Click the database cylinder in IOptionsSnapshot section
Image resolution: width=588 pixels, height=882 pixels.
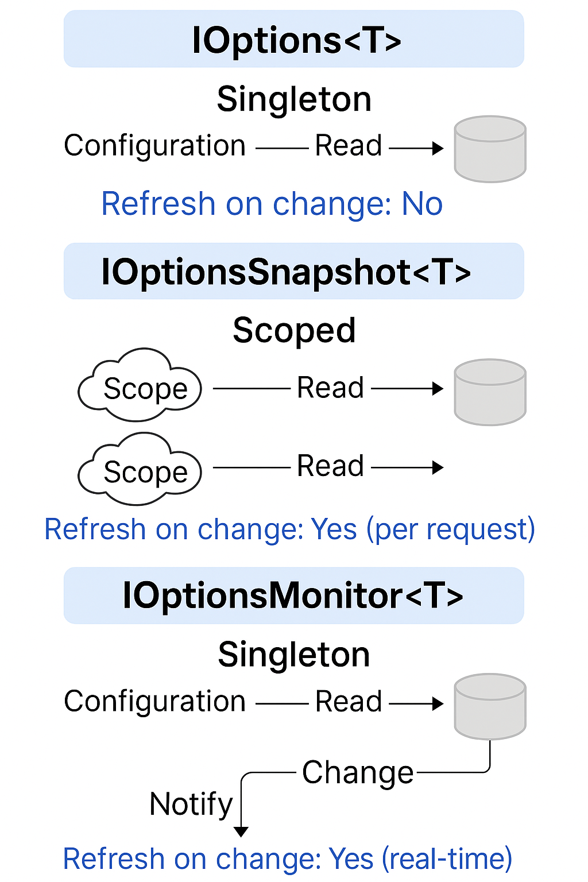pos(490,392)
